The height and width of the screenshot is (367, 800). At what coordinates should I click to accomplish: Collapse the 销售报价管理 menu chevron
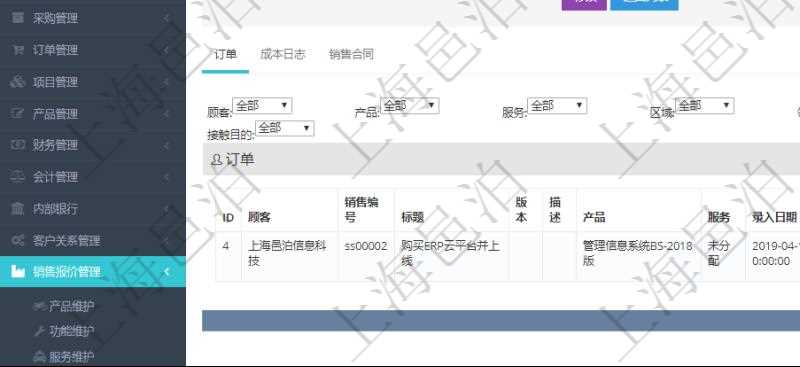click(166, 272)
